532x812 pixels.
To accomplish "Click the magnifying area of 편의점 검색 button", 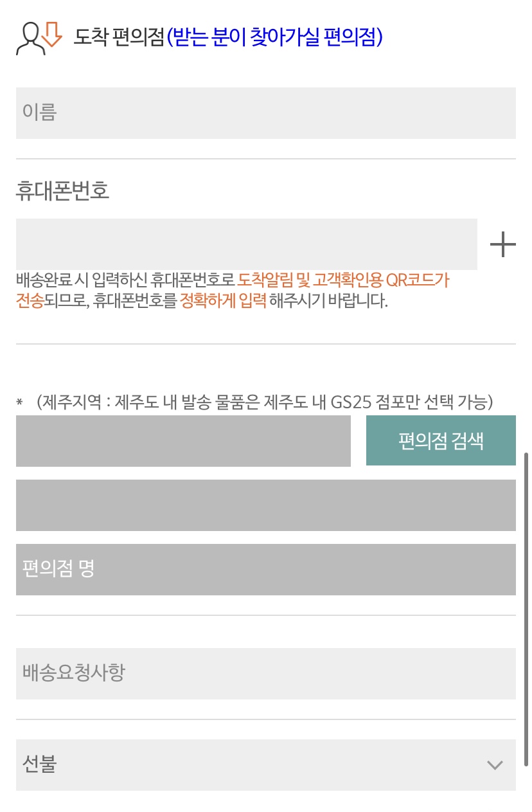I will click(441, 441).
